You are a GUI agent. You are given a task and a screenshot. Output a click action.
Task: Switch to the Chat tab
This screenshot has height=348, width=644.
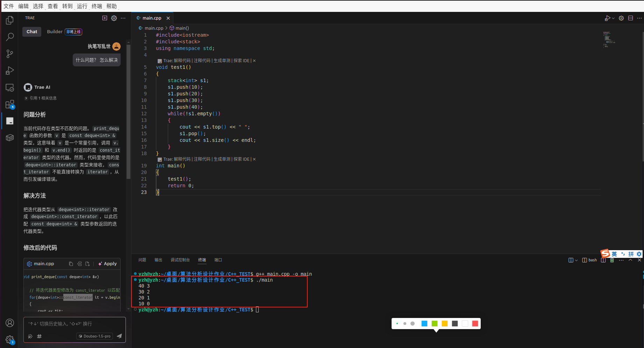click(x=32, y=32)
